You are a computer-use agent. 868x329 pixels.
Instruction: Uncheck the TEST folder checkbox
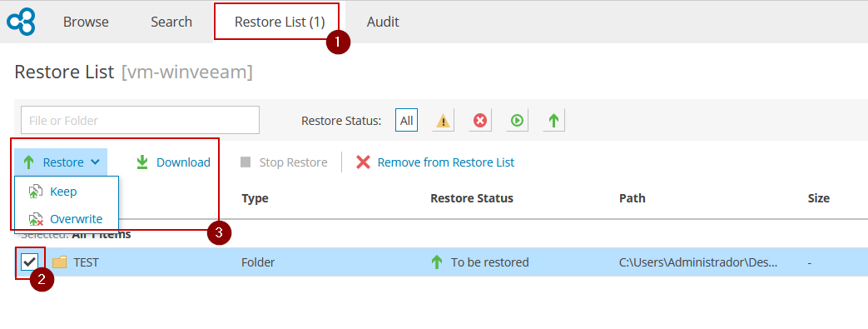[29, 262]
